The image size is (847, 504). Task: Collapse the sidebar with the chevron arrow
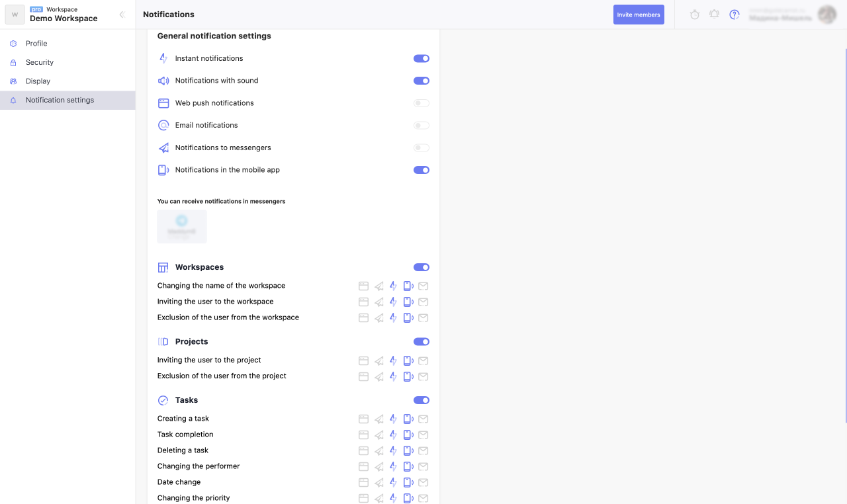pyautogui.click(x=122, y=15)
